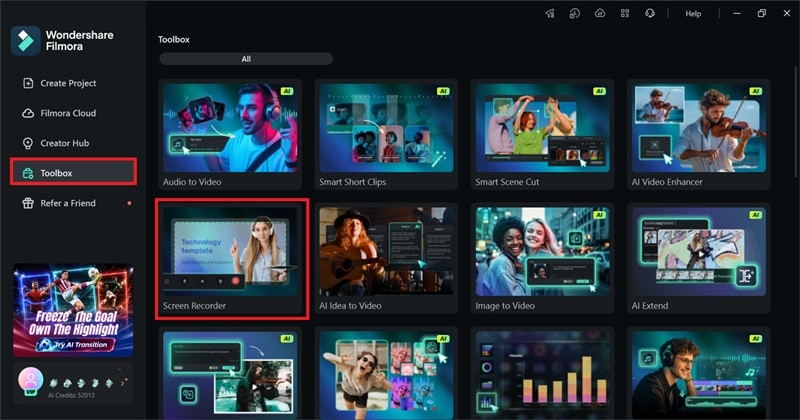800x420 pixels.
Task: Open the AI Video Enhancer tool
Action: pos(698,134)
